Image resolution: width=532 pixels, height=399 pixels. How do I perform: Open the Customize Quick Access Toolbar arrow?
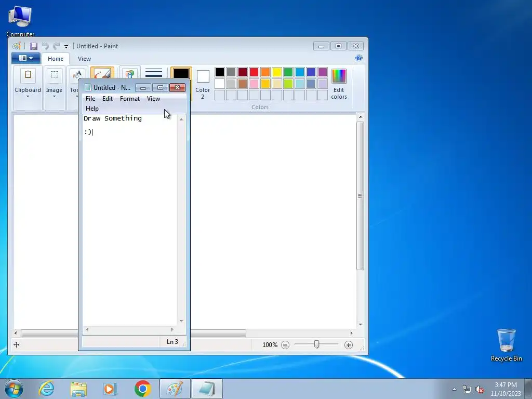[66, 46]
